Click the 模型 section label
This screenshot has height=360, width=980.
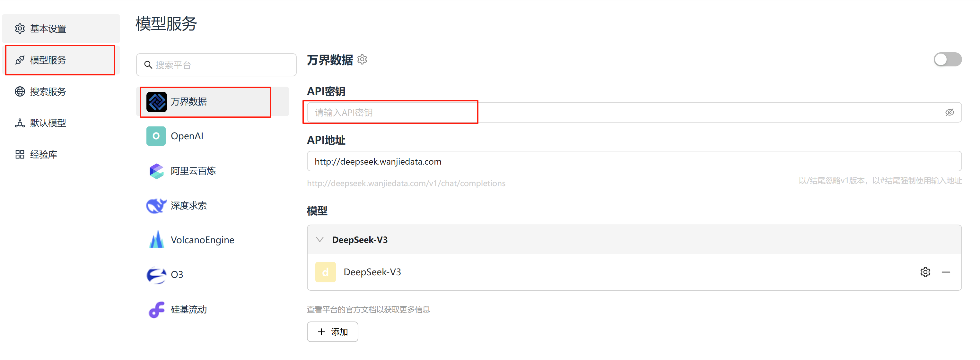pos(317,211)
